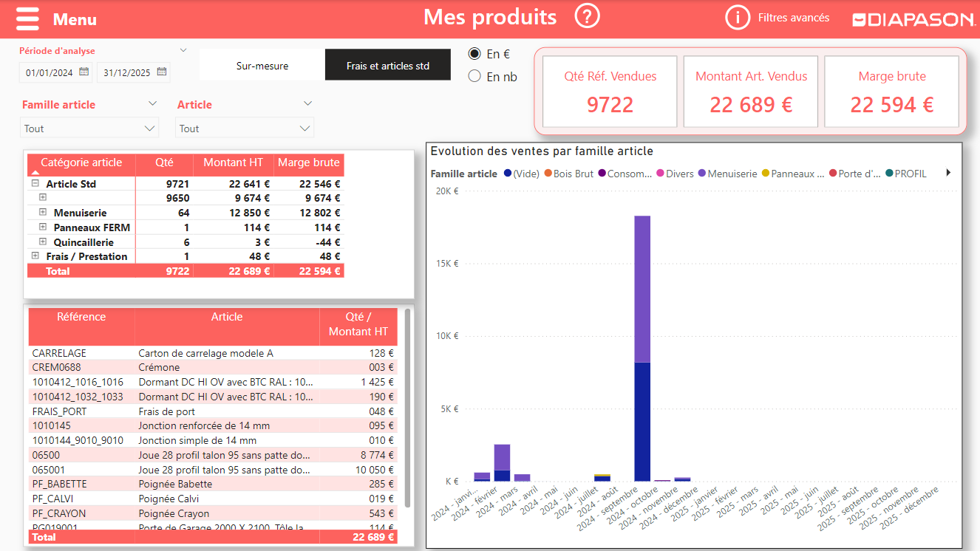Click the Montant Art. Vendus card

[751, 91]
